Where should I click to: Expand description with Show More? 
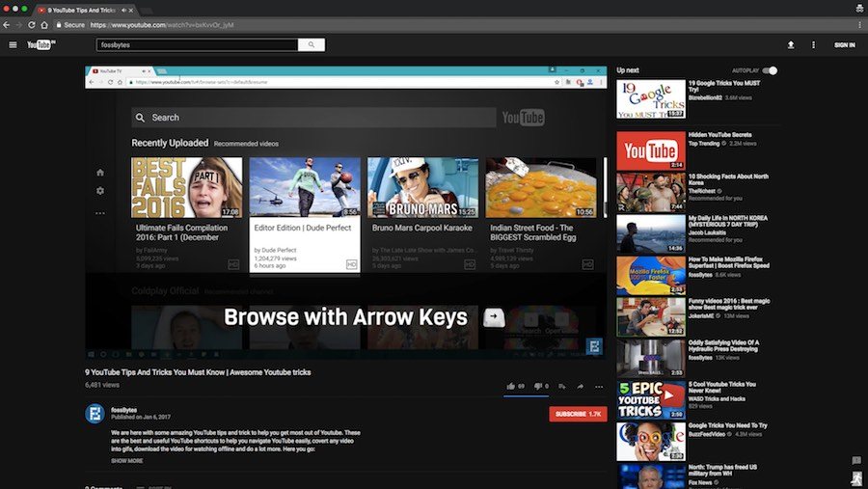pyautogui.click(x=126, y=461)
